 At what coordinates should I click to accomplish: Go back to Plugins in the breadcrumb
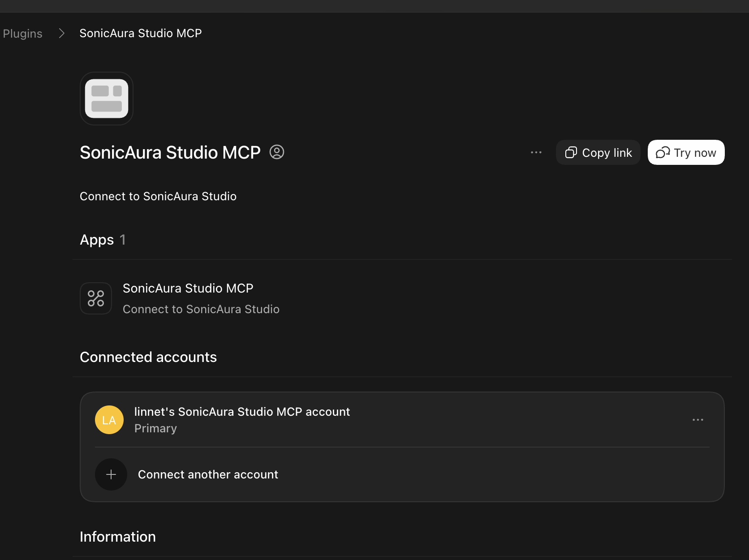pos(22,34)
